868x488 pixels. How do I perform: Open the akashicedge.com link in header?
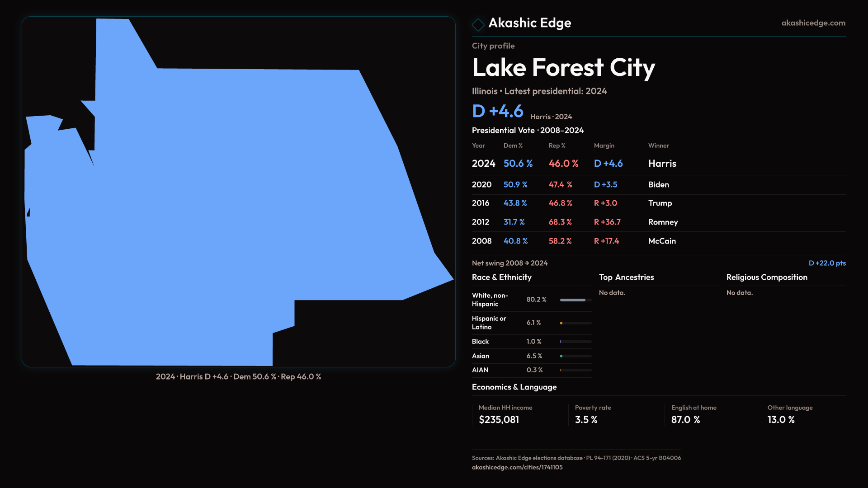click(813, 23)
